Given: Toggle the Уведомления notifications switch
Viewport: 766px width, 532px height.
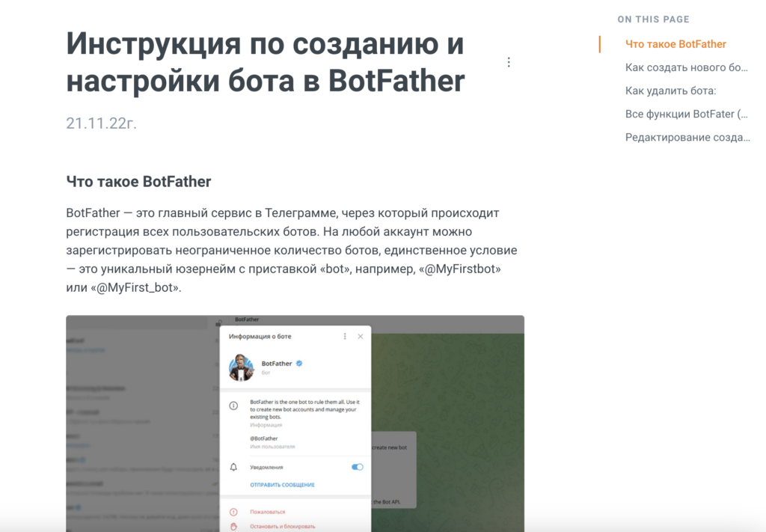Looking at the screenshot, I should tap(357, 467).
